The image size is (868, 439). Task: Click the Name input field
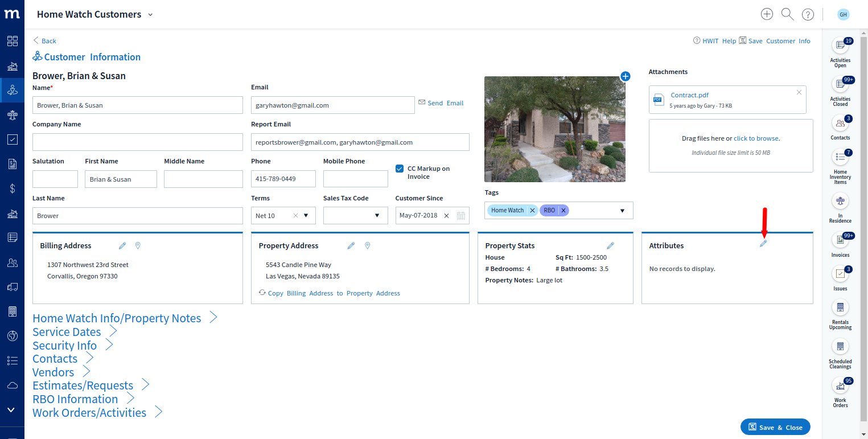tap(138, 105)
